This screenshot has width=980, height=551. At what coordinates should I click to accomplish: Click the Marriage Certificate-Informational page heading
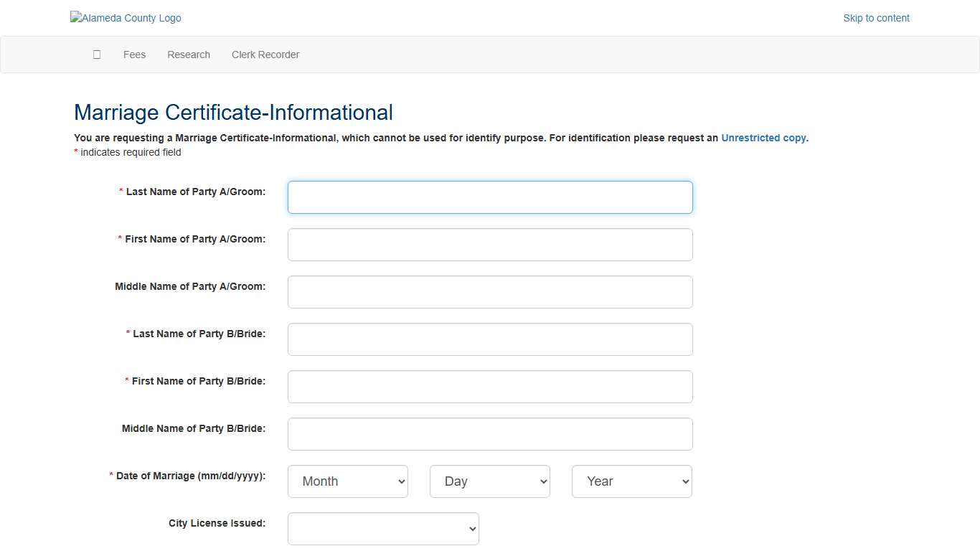(233, 113)
